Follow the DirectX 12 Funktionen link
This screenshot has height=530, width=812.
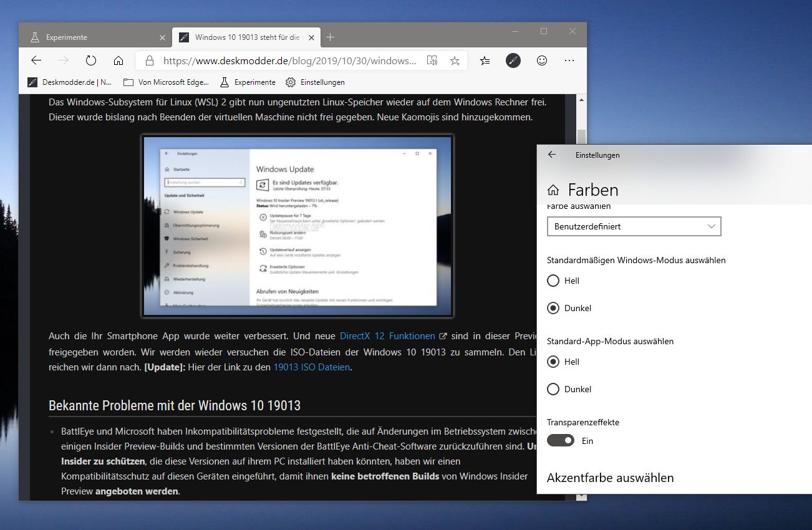(387, 336)
